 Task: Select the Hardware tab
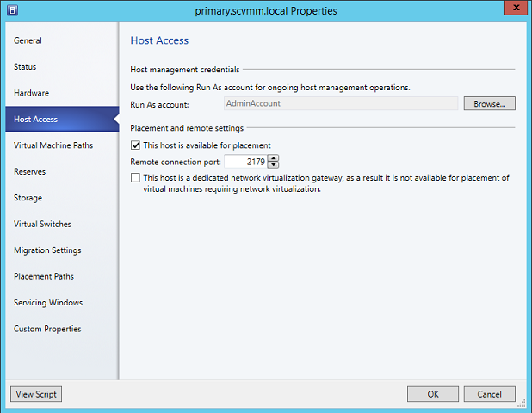[32, 93]
